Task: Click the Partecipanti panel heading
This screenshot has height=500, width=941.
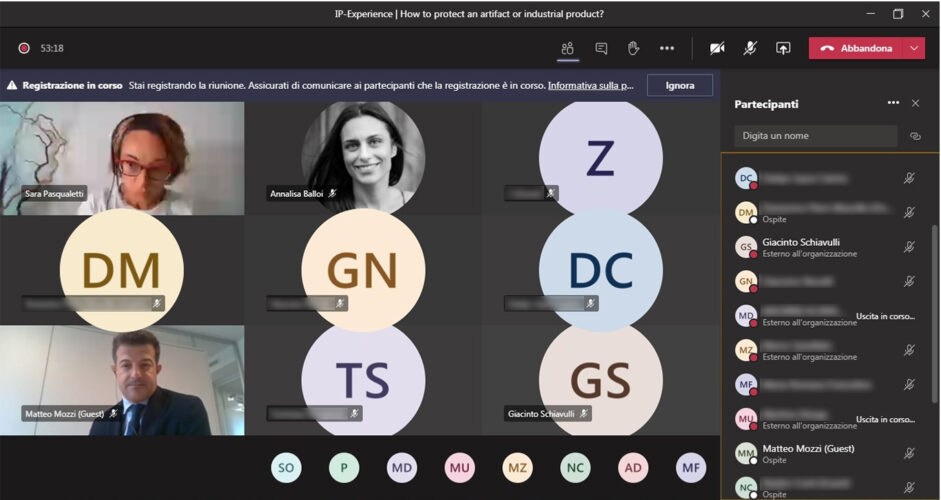Action: pos(766,104)
